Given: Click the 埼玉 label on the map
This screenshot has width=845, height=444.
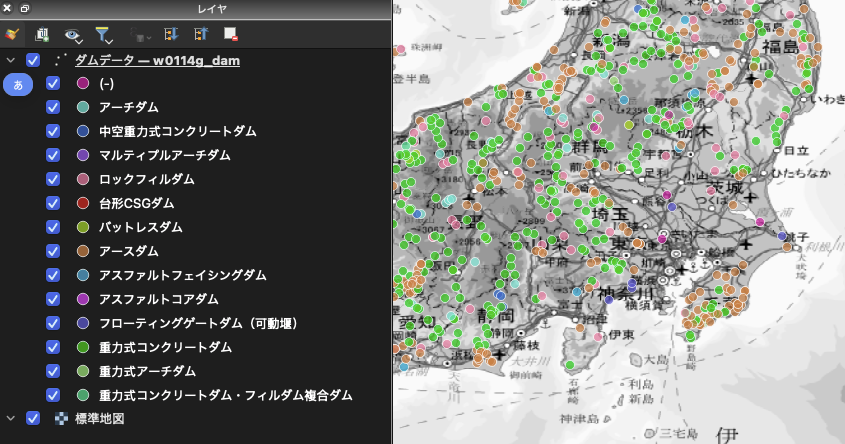Looking at the screenshot, I should tap(611, 214).
